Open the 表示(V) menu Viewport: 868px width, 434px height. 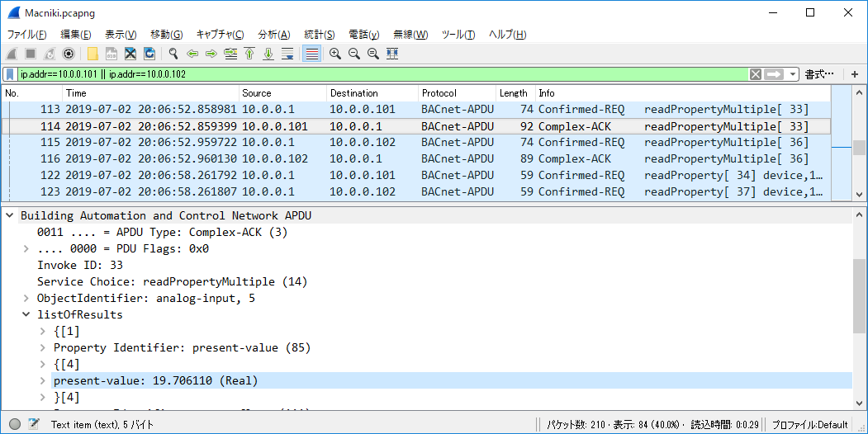121,35
